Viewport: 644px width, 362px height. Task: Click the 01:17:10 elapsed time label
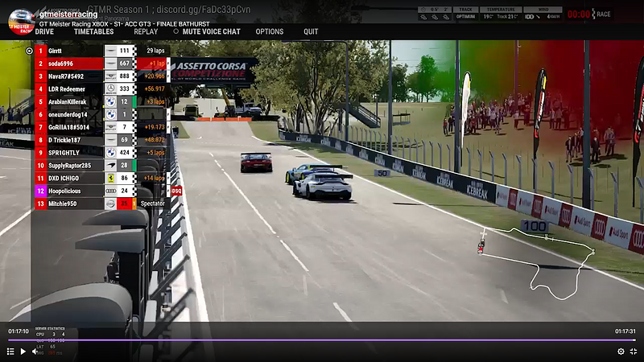[x=19, y=331]
